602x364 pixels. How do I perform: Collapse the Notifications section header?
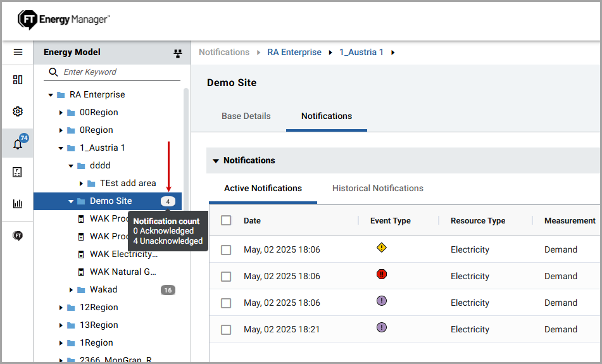coord(216,161)
